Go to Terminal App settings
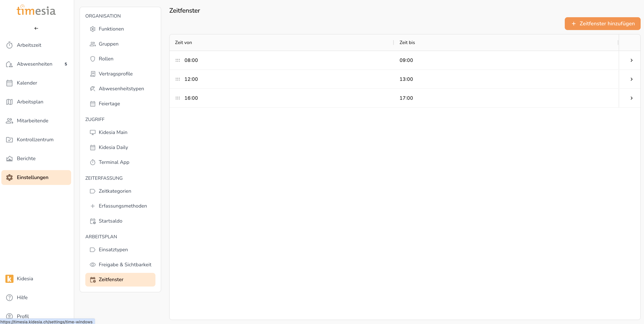 pyautogui.click(x=114, y=162)
